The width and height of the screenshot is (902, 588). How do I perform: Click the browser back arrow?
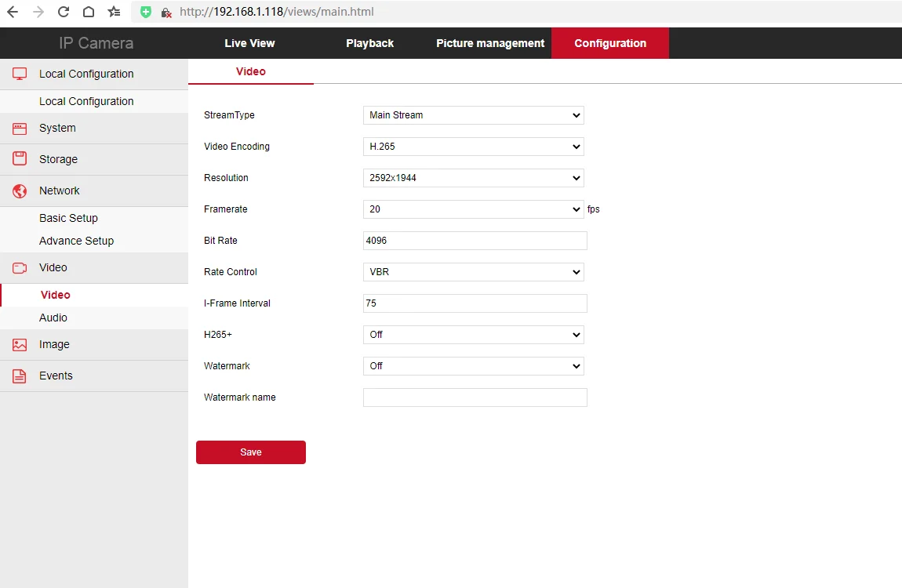tap(13, 12)
